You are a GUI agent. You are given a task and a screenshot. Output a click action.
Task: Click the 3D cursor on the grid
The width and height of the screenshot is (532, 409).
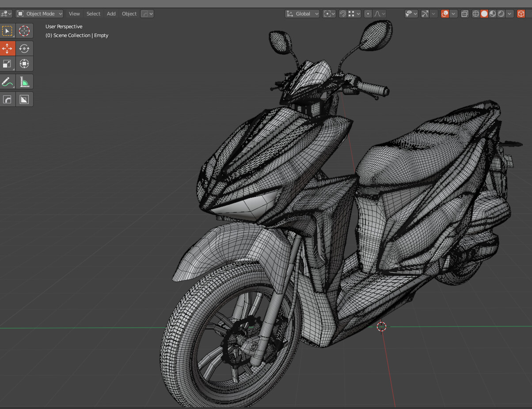tap(381, 326)
